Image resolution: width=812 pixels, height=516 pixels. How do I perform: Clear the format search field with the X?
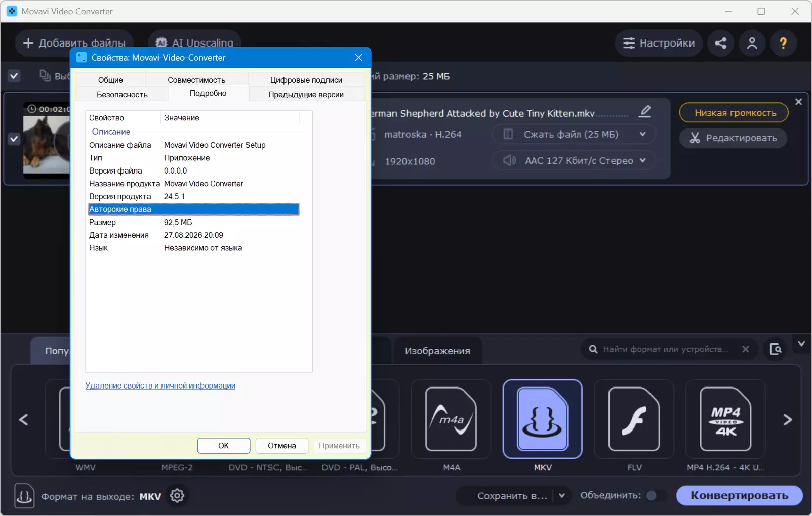[x=745, y=349]
